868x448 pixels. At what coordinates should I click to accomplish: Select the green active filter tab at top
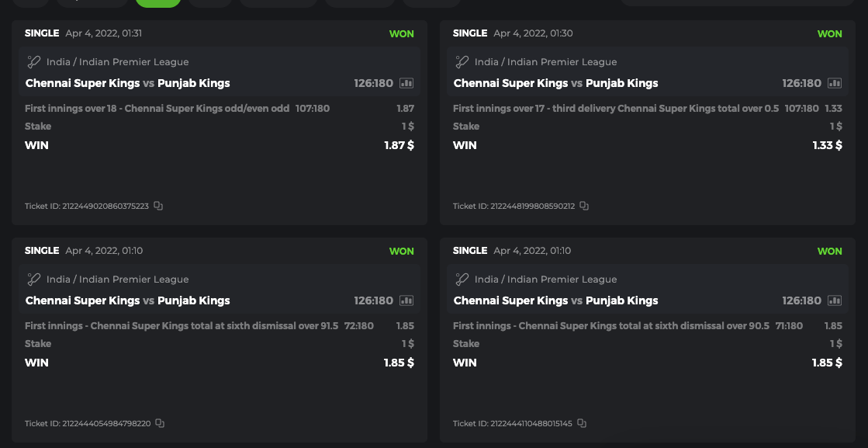pos(158,2)
